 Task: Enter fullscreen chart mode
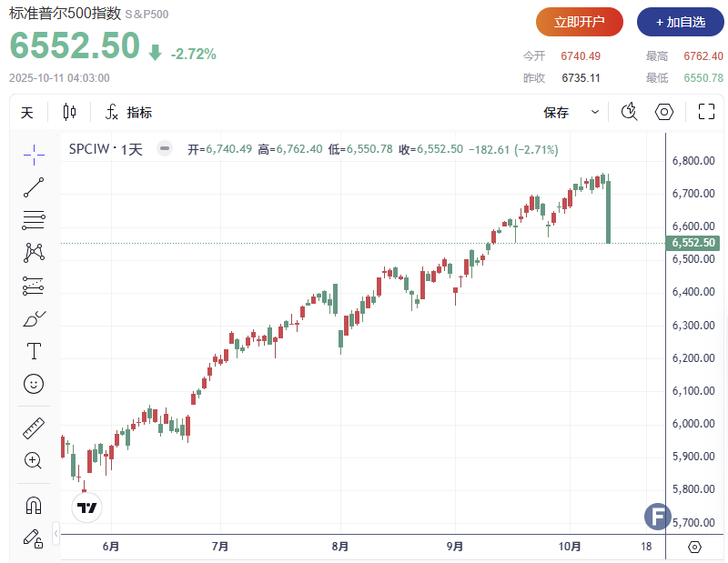point(706,113)
